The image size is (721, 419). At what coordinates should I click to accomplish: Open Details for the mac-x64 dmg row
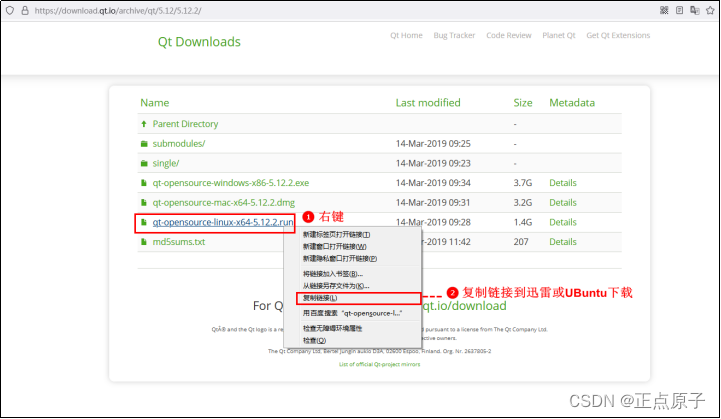563,202
